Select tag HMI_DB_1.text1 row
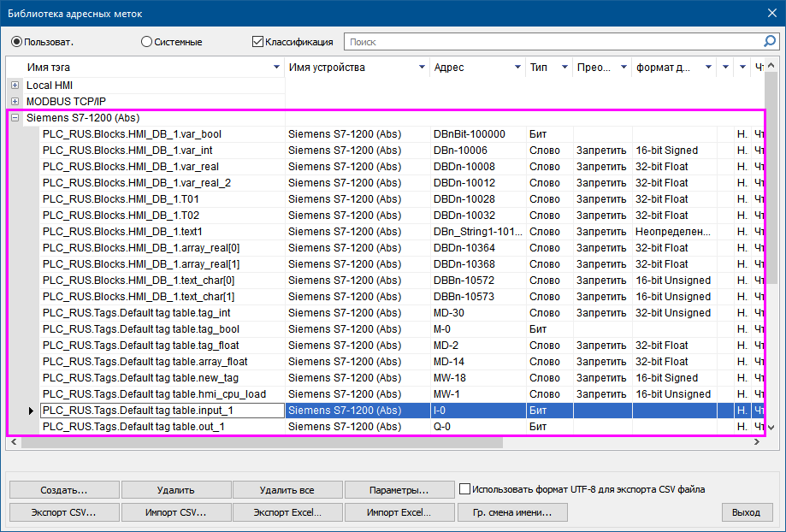This screenshot has width=786, height=532. (x=401, y=232)
